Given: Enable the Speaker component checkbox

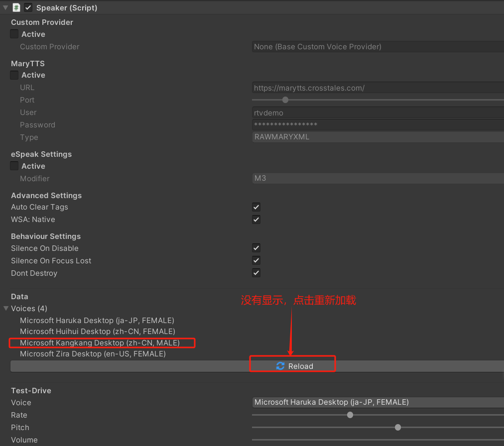Looking at the screenshot, I should [27, 7].
